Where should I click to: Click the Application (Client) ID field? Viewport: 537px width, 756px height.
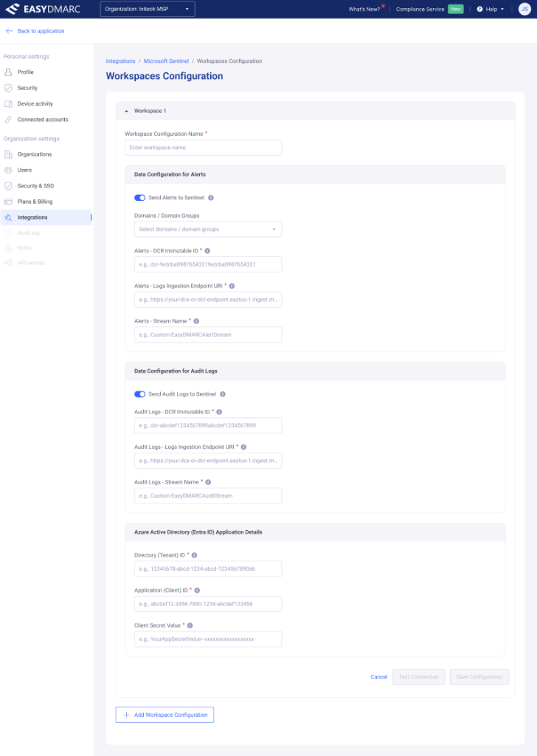click(x=208, y=604)
